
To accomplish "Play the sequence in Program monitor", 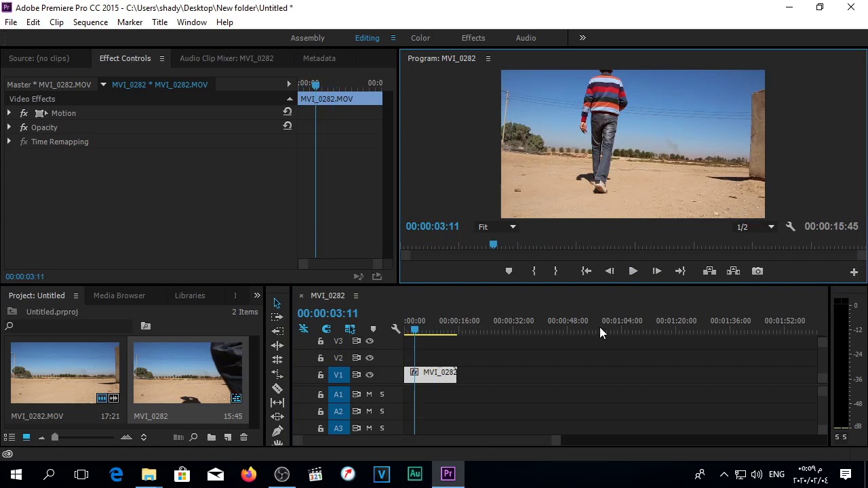I will pos(633,271).
